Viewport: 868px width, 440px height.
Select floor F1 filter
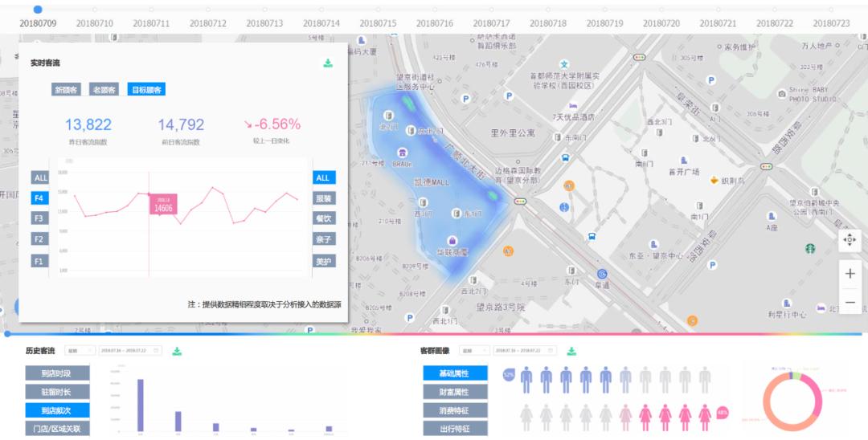click(39, 261)
